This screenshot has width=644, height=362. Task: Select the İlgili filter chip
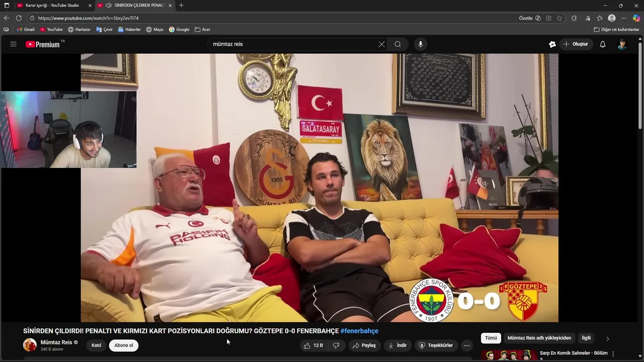tap(586, 338)
